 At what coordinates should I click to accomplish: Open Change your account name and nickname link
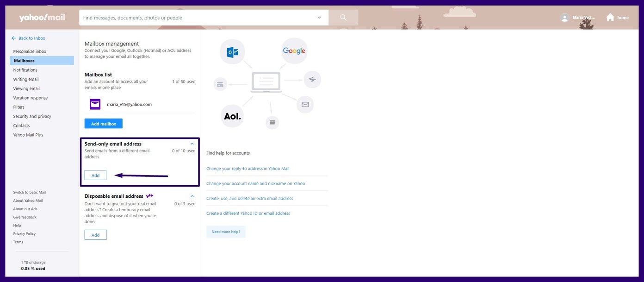coord(256,183)
